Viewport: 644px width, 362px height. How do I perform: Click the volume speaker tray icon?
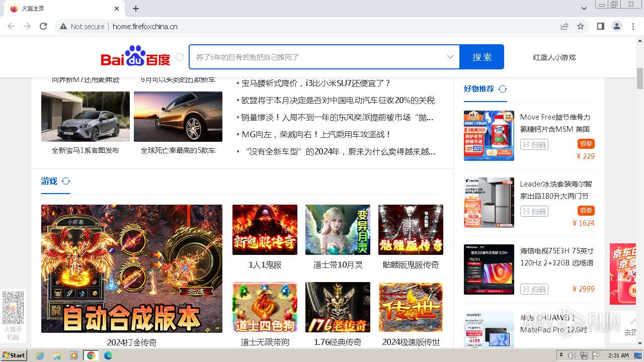coord(573,355)
